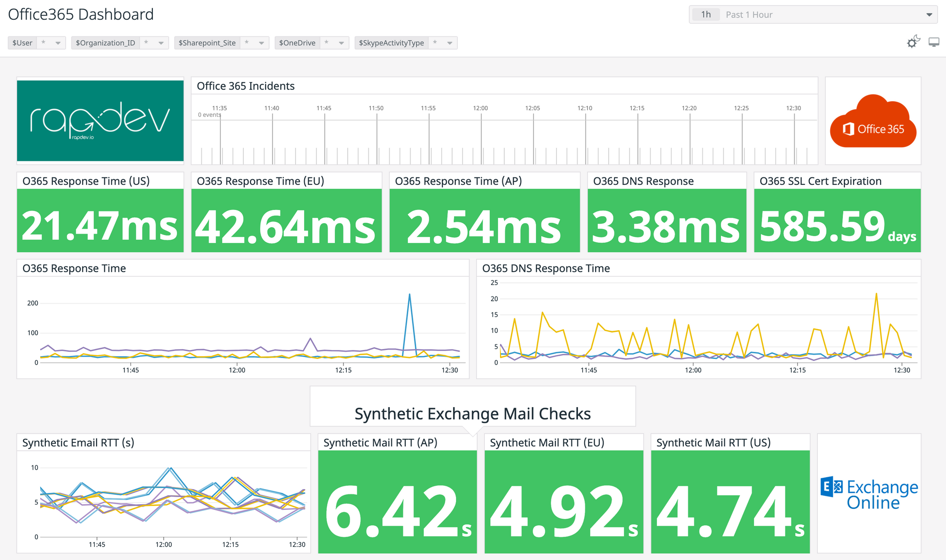Screen dimensions: 946x560
Task: Click the $User variable label
Action: (23, 43)
